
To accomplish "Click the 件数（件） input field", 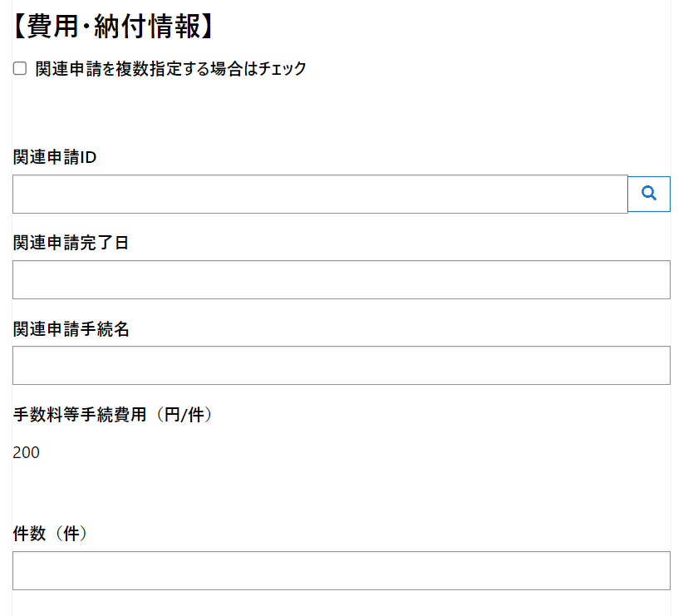I will click(x=341, y=570).
